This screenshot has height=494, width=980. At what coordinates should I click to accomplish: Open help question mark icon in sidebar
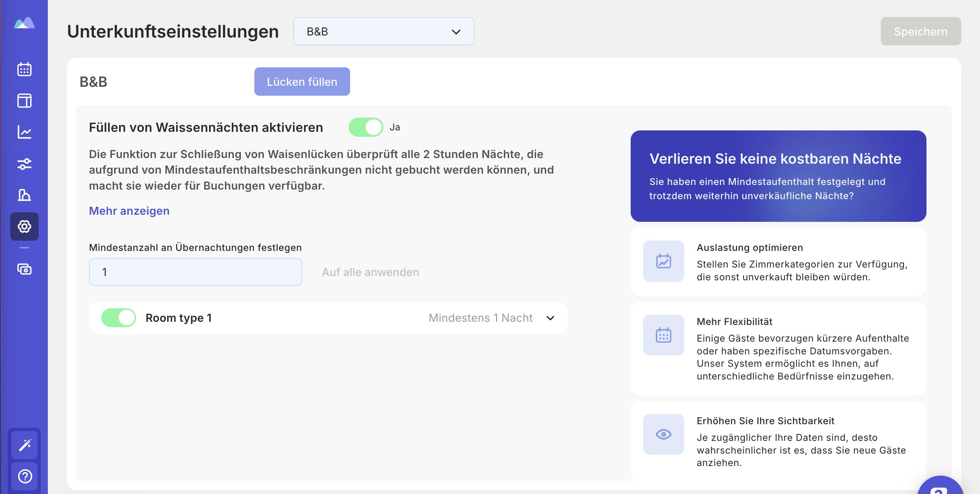[25, 476]
